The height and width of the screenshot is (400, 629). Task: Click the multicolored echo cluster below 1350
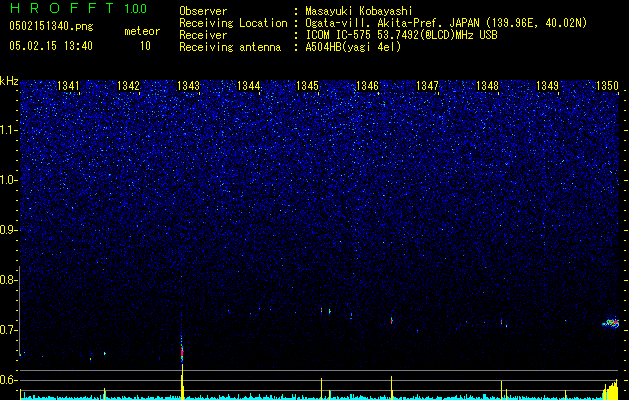tap(611, 323)
